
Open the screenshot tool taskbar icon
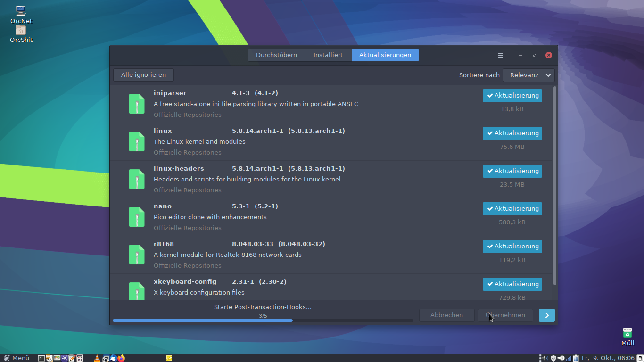point(106,358)
